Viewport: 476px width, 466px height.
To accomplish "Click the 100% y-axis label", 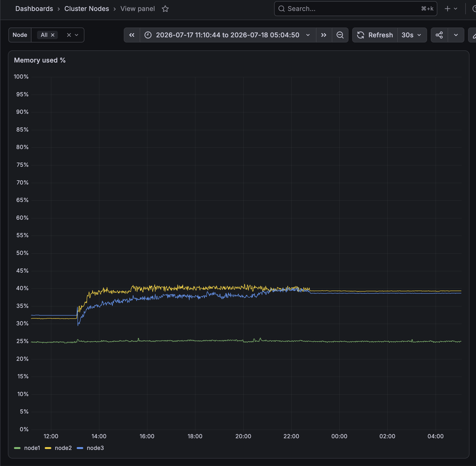I will click(21, 77).
